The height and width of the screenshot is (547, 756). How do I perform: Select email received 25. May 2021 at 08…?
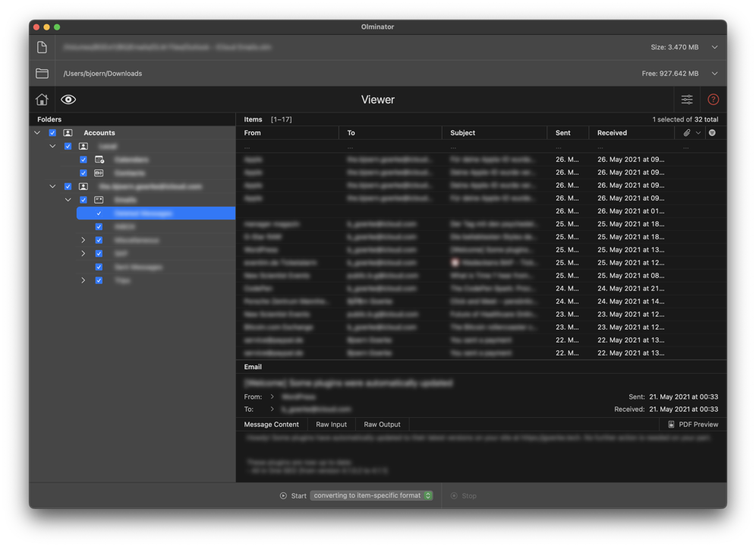pyautogui.click(x=481, y=276)
